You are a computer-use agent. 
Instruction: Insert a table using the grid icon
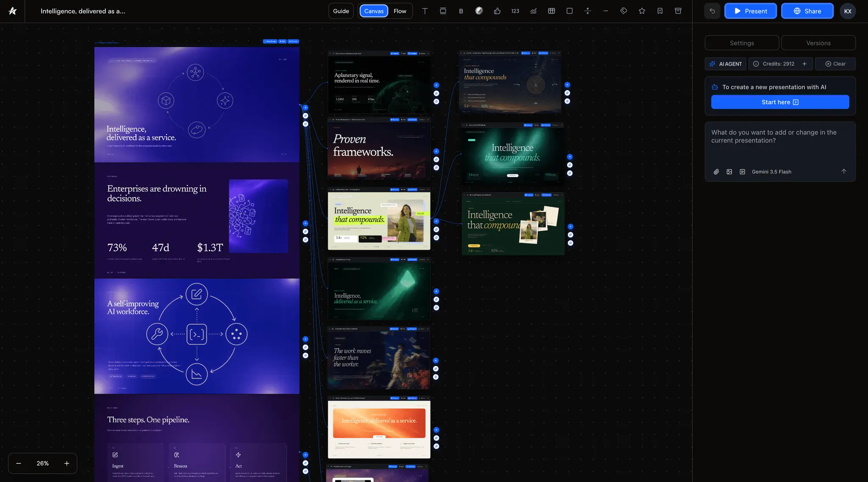(551, 11)
